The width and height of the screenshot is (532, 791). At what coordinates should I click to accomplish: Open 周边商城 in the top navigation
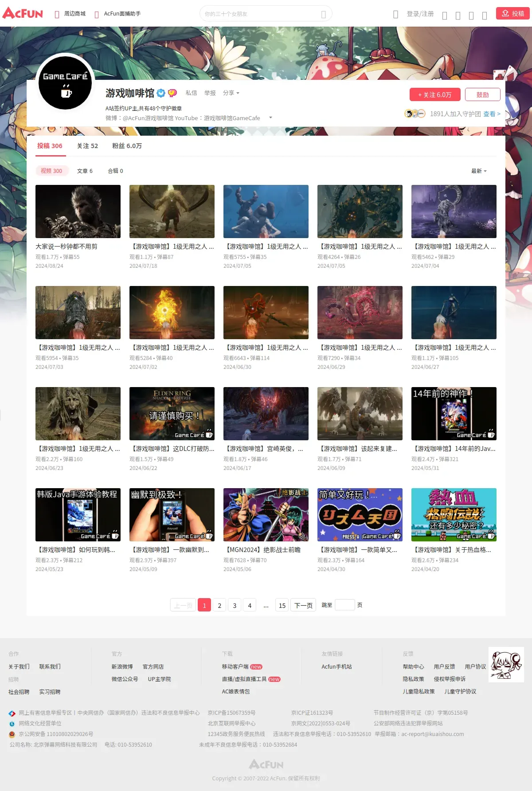tap(75, 14)
